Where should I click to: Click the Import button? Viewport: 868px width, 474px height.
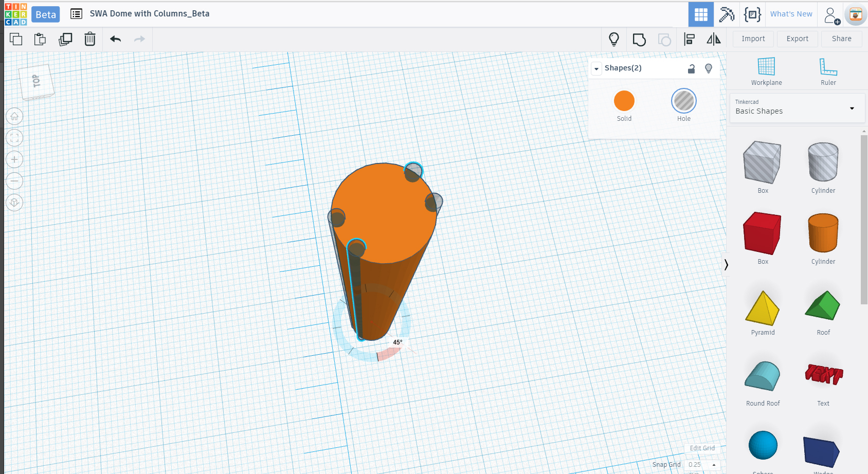[753, 39]
